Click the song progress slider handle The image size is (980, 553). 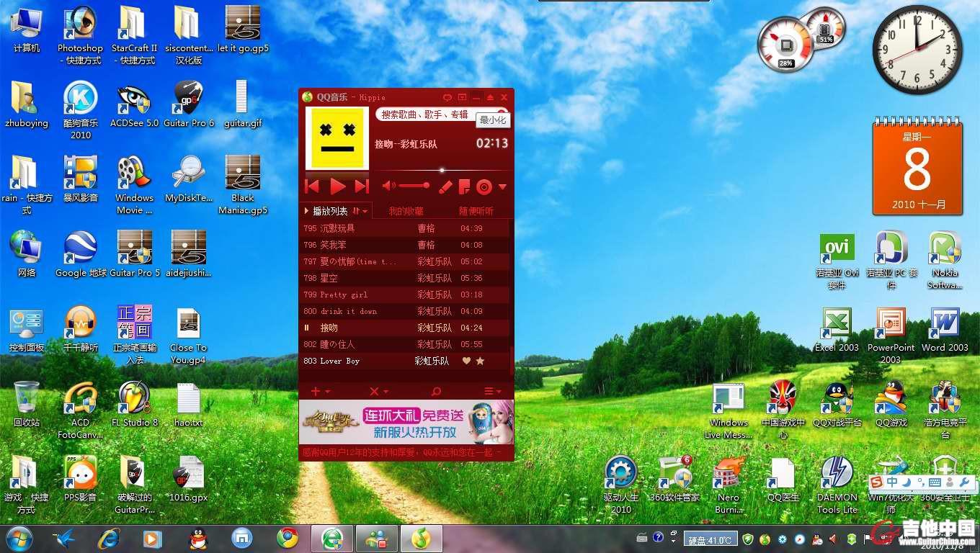[442, 171]
